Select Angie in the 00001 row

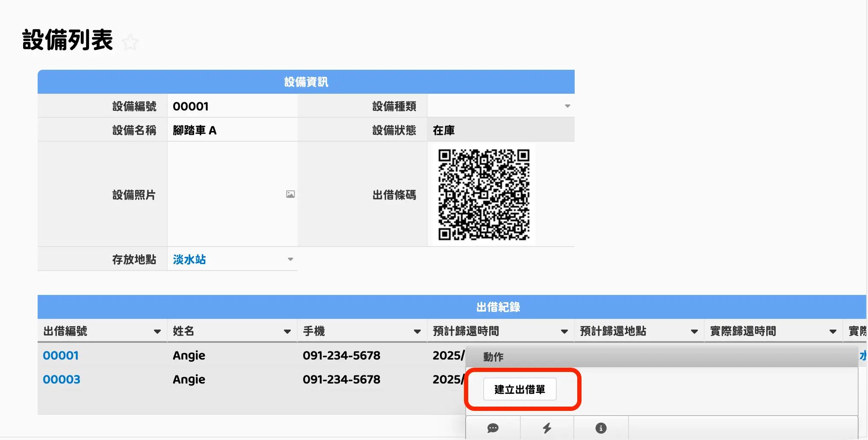point(189,355)
